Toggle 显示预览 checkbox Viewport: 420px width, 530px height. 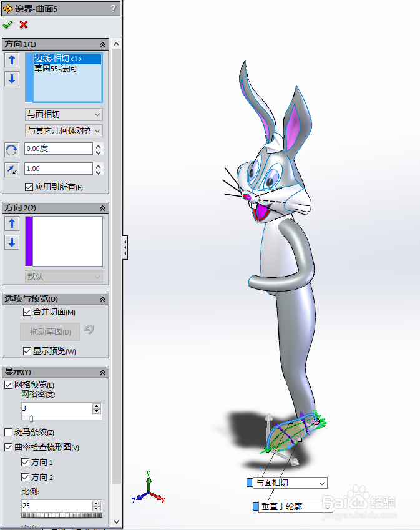[27, 351]
